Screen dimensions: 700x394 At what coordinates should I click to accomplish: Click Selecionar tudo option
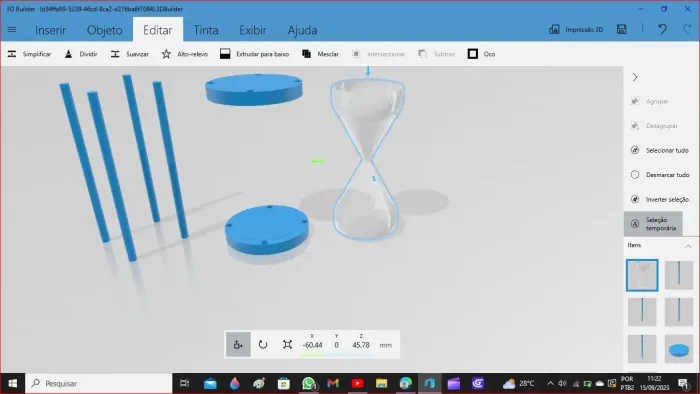[659, 150]
